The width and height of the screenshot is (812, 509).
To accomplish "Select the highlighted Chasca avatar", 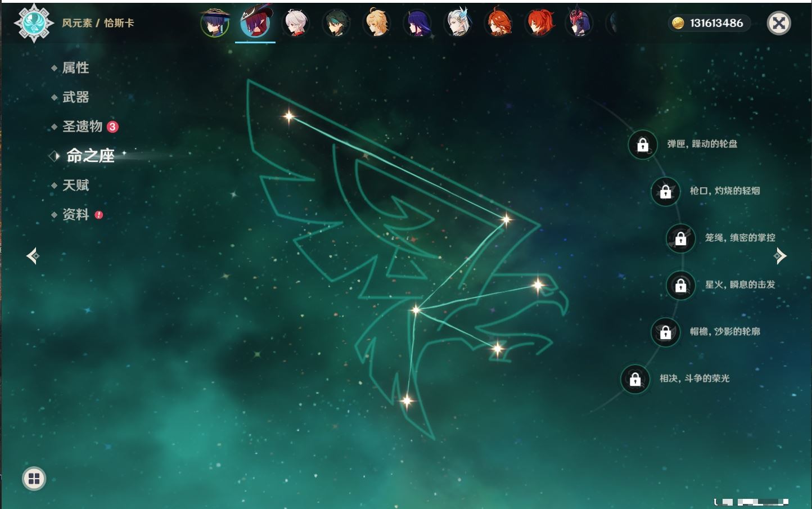I will [x=255, y=22].
